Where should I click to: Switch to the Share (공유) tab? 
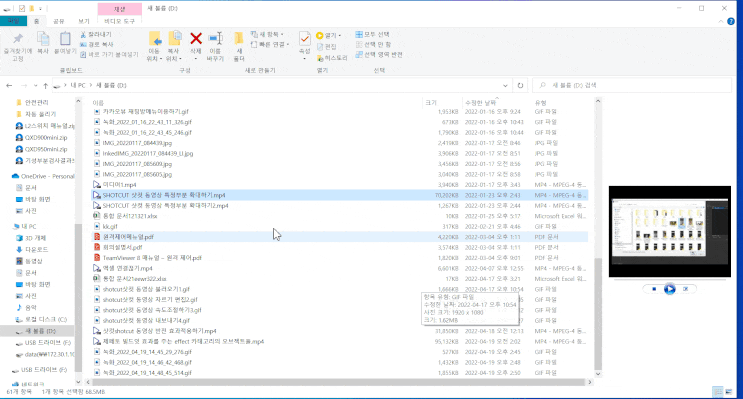click(x=58, y=21)
